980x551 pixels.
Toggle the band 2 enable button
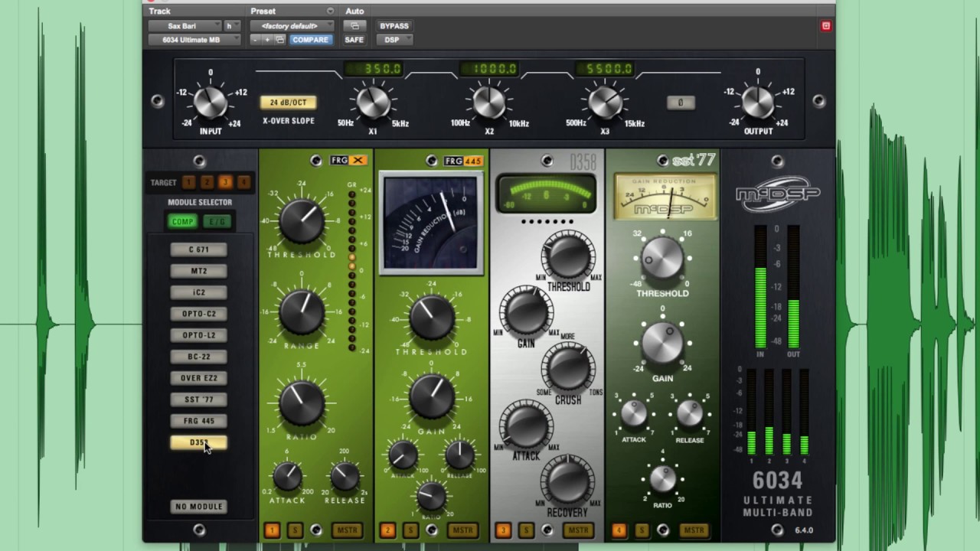point(387,530)
